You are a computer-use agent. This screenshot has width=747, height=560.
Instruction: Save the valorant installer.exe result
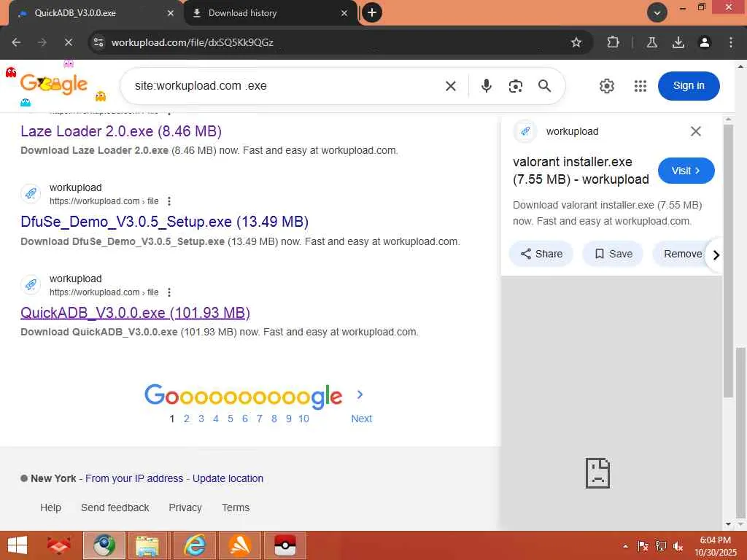point(613,254)
